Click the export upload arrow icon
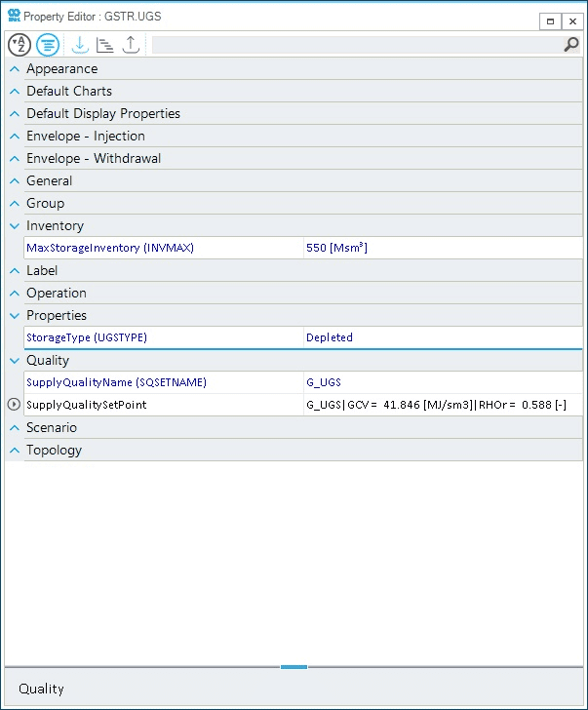588x710 pixels. tap(131, 45)
